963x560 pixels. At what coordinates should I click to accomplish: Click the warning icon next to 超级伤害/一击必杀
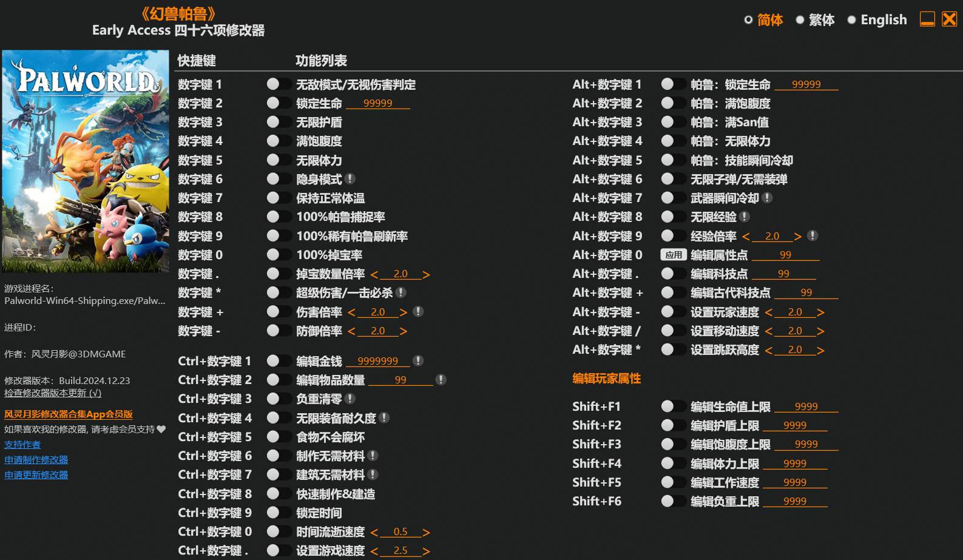400,292
